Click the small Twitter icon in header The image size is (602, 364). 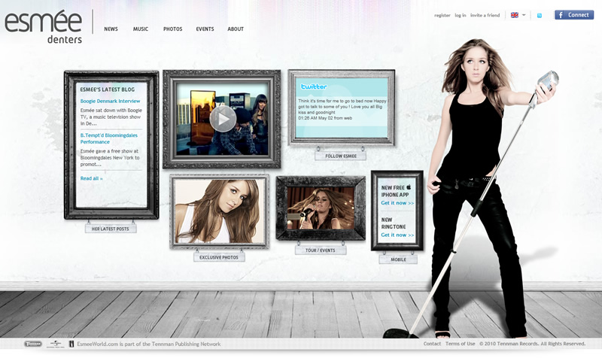(540, 15)
